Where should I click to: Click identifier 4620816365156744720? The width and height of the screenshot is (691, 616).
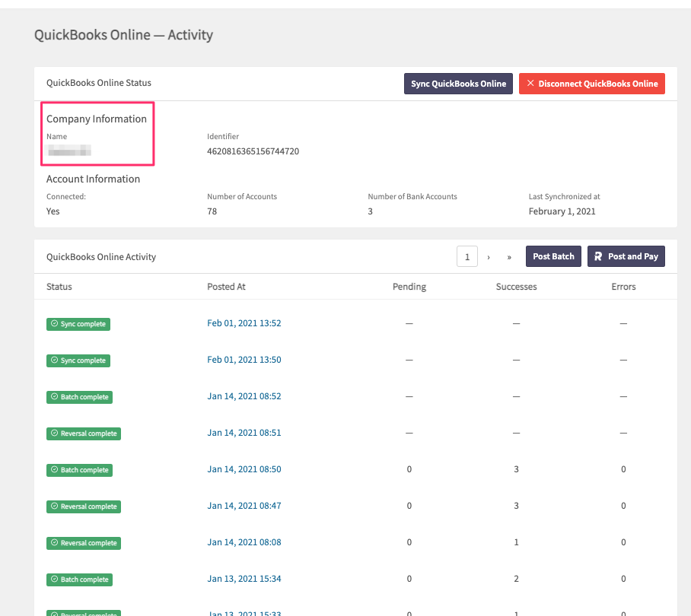pyautogui.click(x=253, y=151)
